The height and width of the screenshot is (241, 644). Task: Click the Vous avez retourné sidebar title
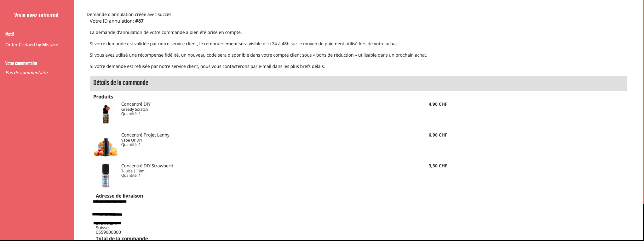pos(36,15)
